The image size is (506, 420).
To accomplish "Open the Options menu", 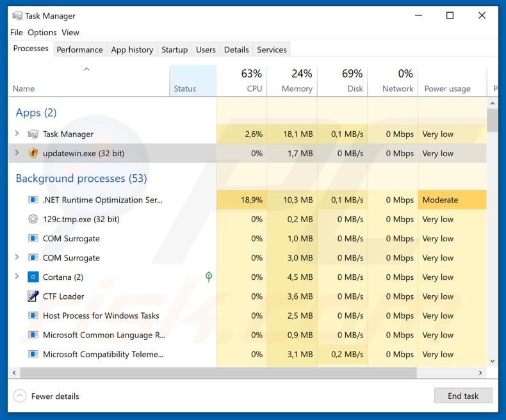I will point(42,33).
